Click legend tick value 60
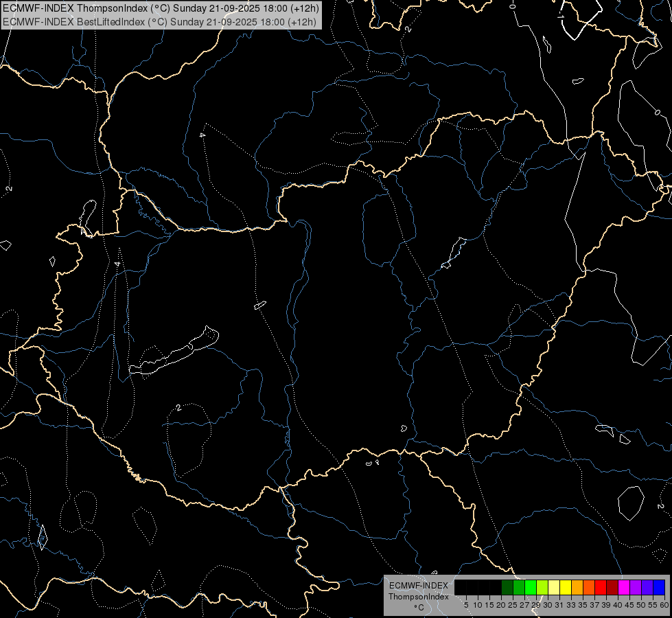672x618 pixels. pyautogui.click(x=664, y=605)
